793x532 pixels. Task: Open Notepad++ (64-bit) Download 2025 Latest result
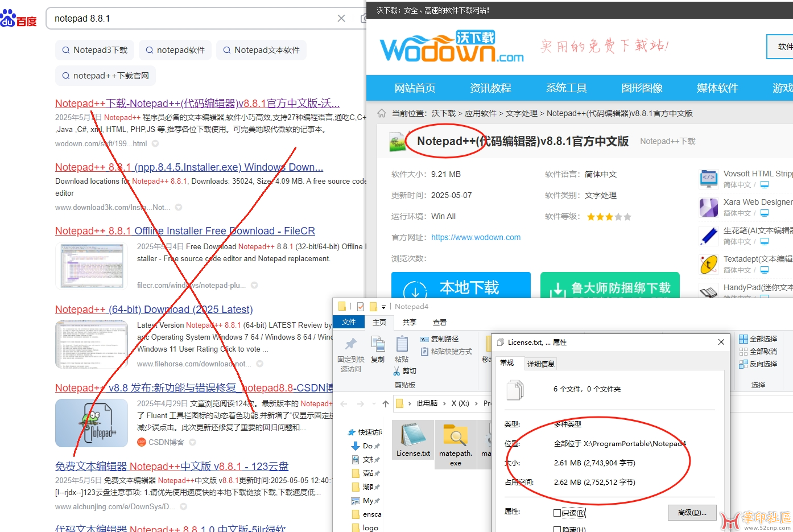pos(154,310)
